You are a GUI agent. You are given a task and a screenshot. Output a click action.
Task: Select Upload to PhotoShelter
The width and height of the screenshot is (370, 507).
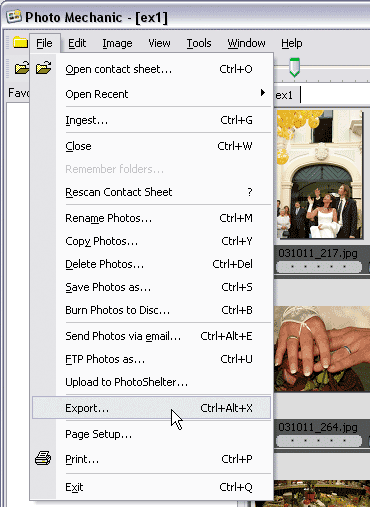(152, 382)
